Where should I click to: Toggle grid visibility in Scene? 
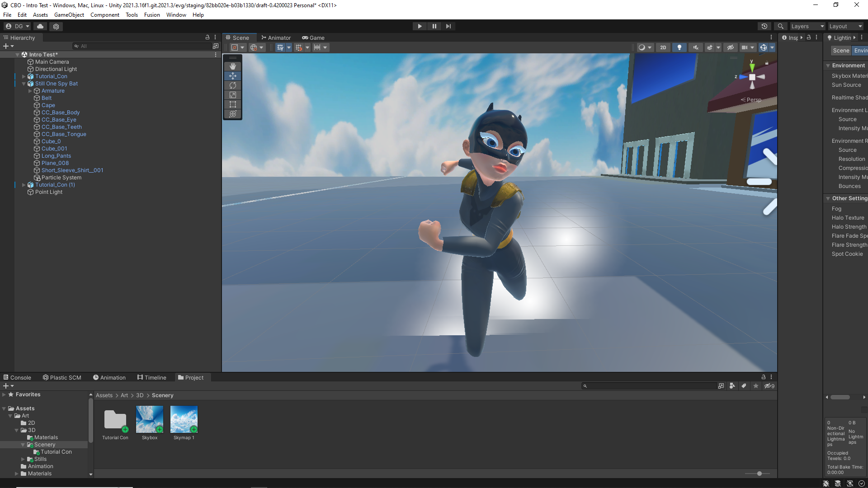click(280, 47)
